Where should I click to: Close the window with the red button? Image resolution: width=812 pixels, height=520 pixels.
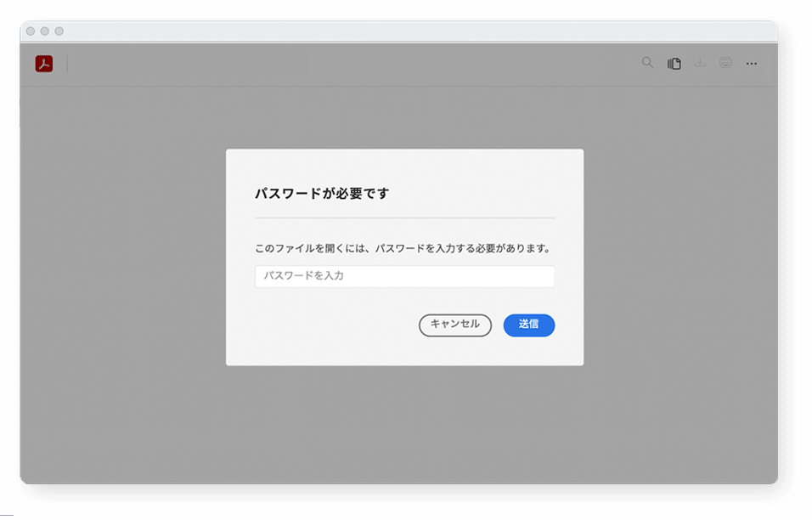click(x=31, y=31)
